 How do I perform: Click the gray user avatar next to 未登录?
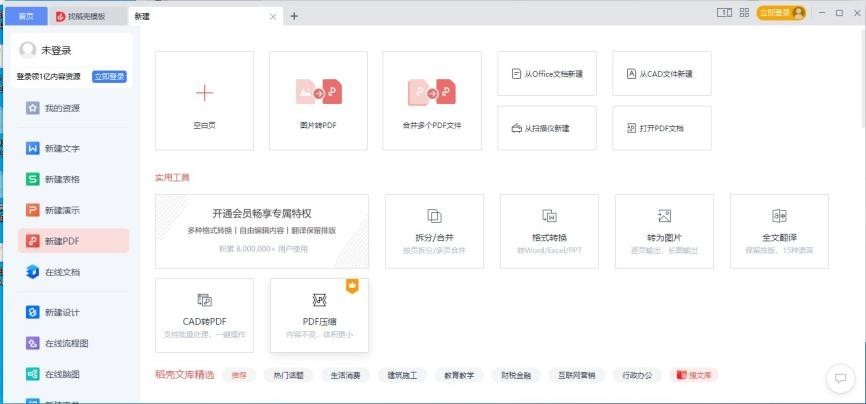coord(28,50)
